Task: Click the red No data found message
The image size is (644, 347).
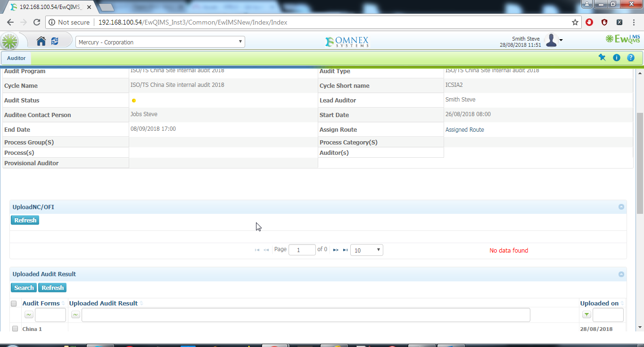Action: pos(509,251)
